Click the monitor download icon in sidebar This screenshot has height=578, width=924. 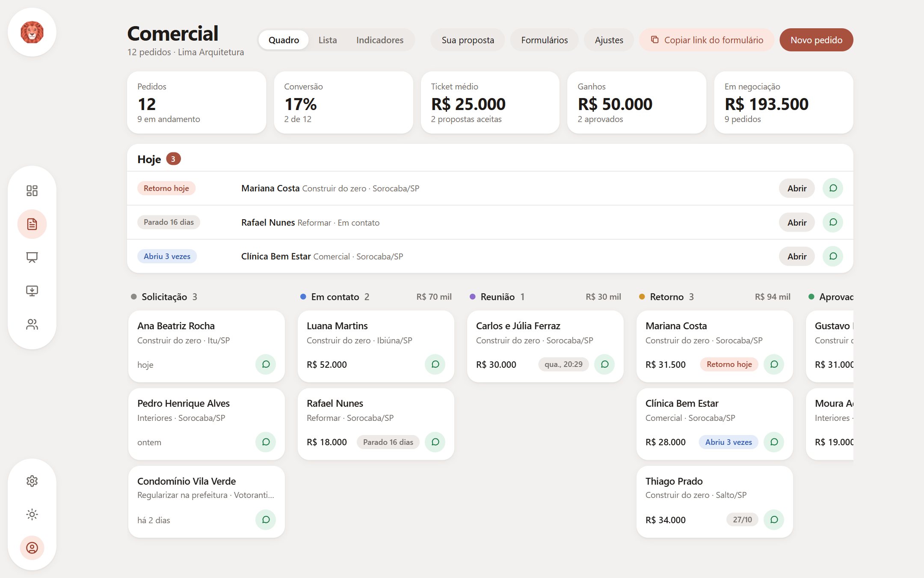[32, 291]
